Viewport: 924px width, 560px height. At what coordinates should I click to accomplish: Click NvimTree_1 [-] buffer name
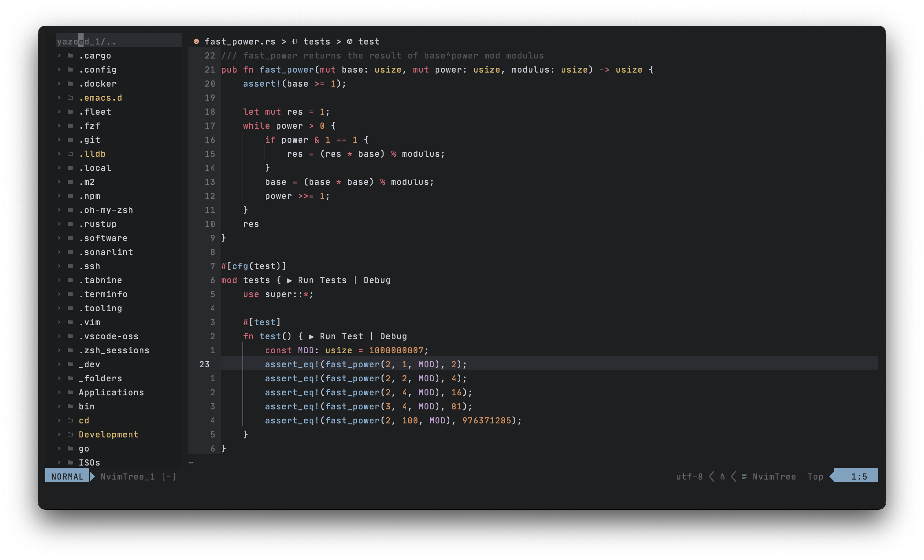tap(139, 477)
